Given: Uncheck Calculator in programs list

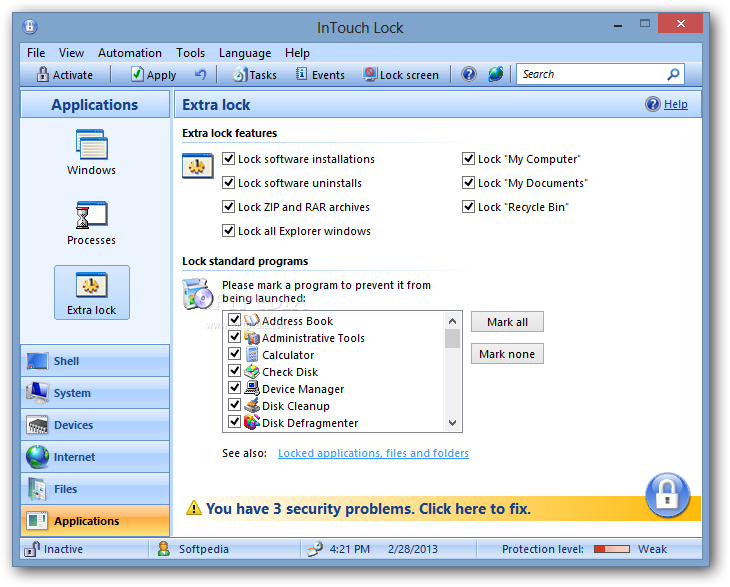Looking at the screenshot, I should 234,354.
